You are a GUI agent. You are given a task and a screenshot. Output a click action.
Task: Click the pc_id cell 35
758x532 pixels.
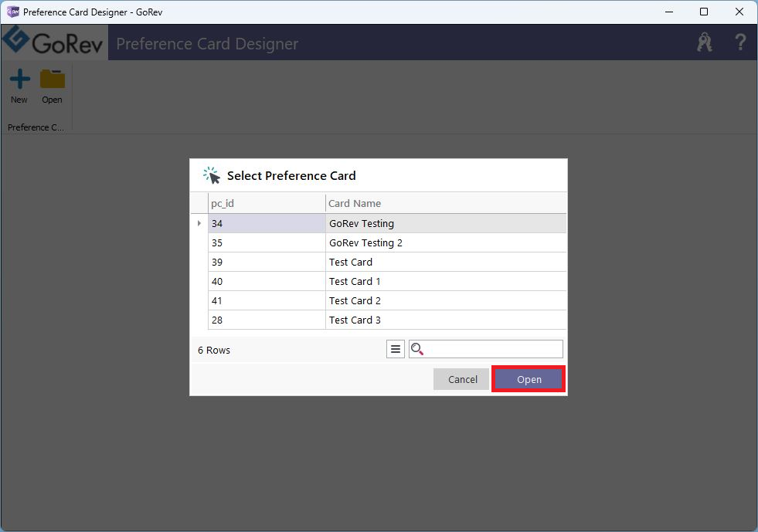pos(267,242)
